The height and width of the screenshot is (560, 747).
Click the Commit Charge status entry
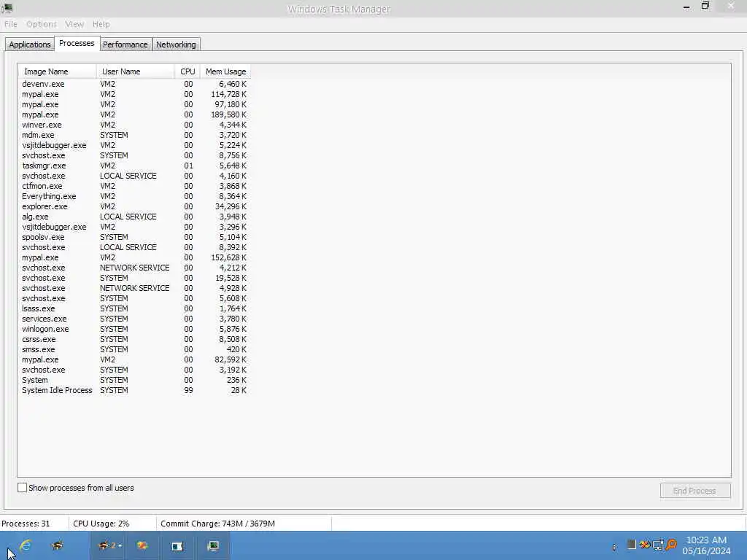[x=217, y=524]
